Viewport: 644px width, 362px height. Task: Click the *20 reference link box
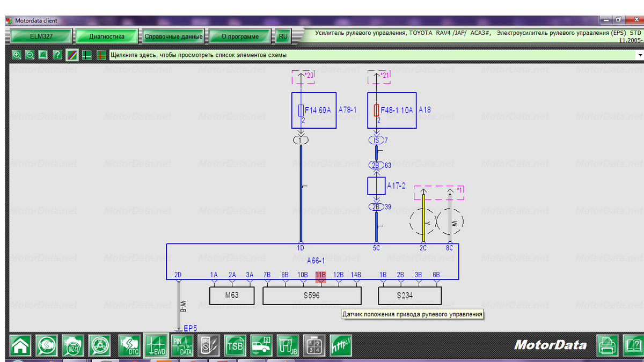[303, 77]
